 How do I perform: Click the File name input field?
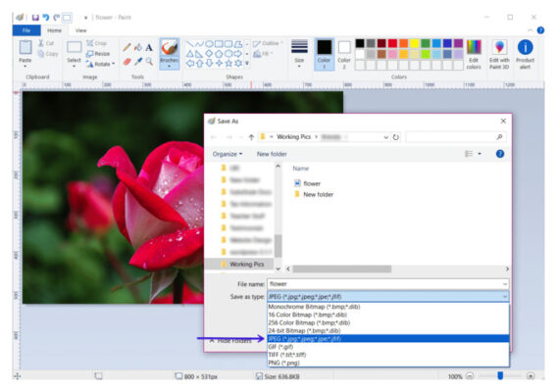388,283
